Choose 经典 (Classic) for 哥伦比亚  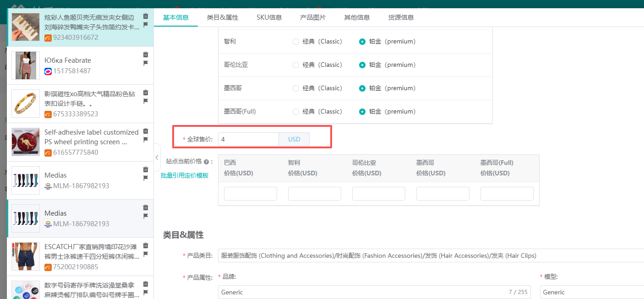(296, 65)
